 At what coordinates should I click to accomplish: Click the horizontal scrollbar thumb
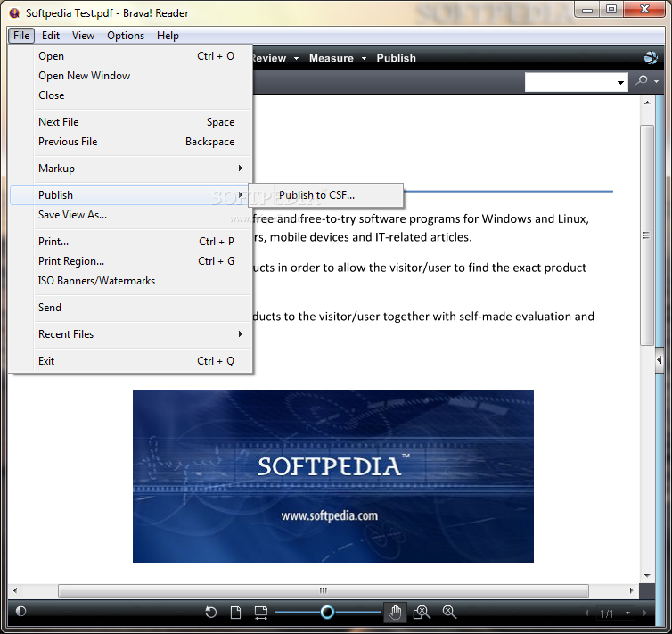pos(324,590)
